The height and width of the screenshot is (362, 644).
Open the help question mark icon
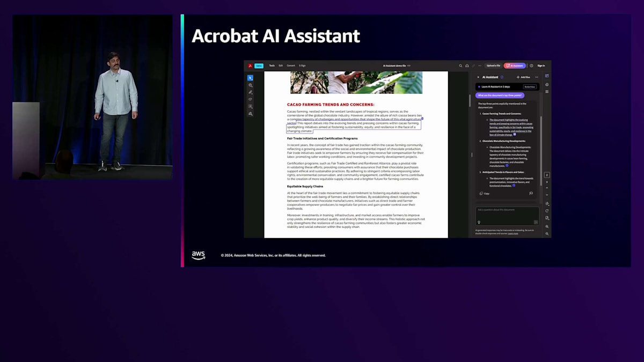531,65
